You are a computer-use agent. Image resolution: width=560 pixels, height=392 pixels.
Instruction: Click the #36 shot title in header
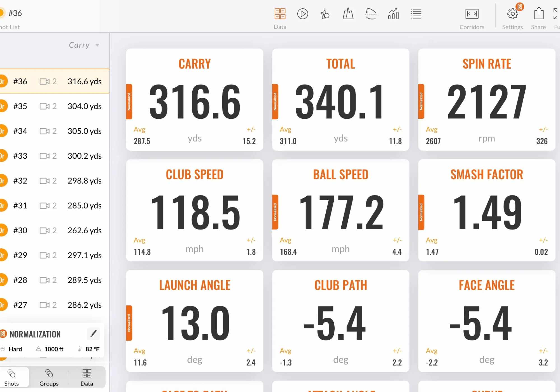tap(15, 13)
